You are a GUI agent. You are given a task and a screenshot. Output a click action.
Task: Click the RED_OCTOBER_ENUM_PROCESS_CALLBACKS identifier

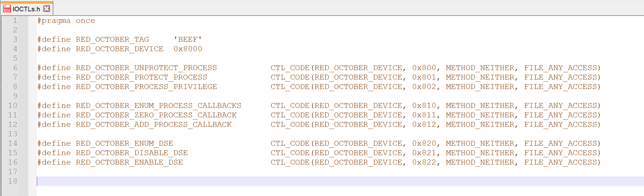tap(159, 105)
